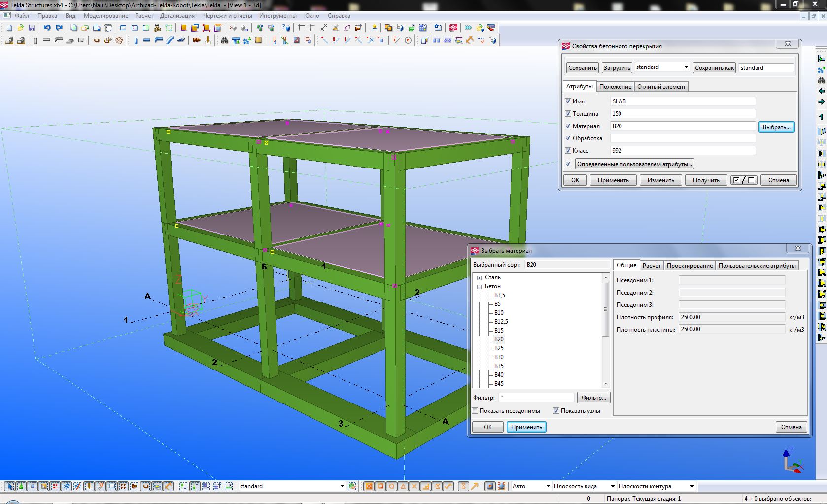Click the scissors clip plane icon
Screen dimensions: 827x504
pos(157,28)
